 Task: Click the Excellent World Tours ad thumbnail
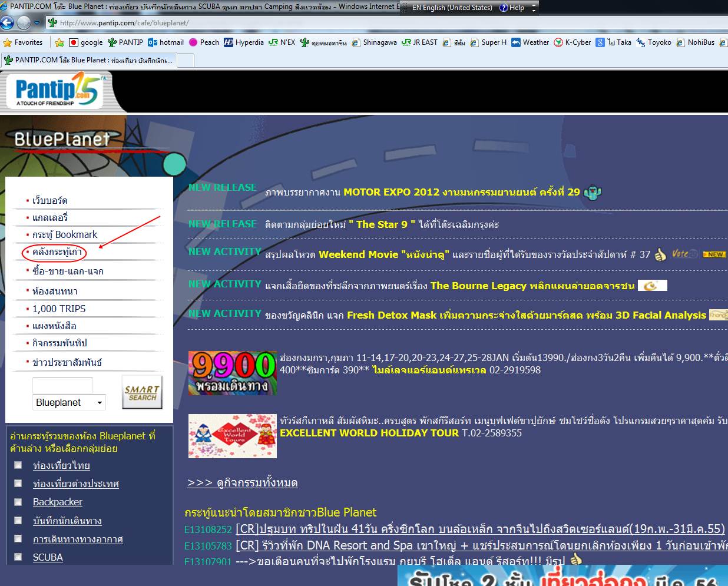point(233,436)
